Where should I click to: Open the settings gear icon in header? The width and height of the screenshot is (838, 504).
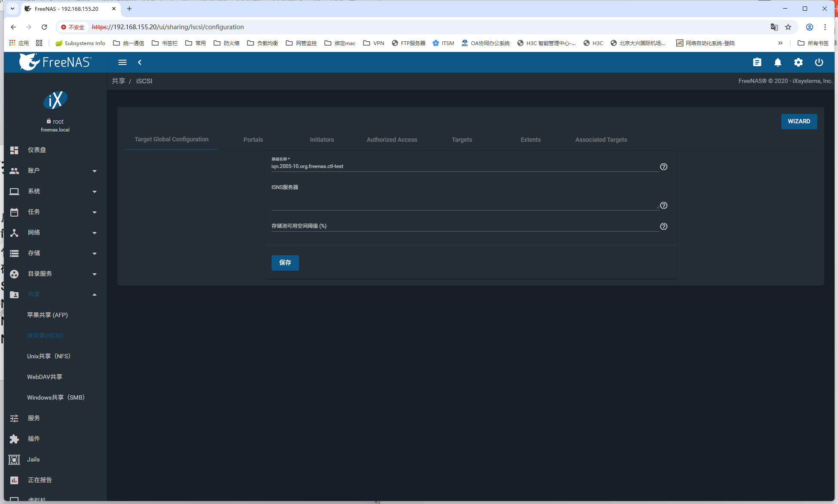(x=798, y=62)
